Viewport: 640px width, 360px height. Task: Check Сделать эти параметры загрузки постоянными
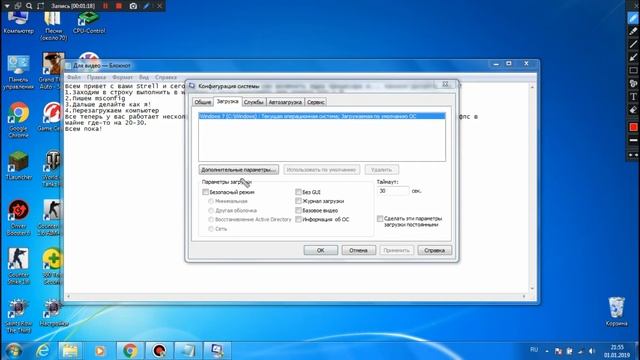pos(380,219)
